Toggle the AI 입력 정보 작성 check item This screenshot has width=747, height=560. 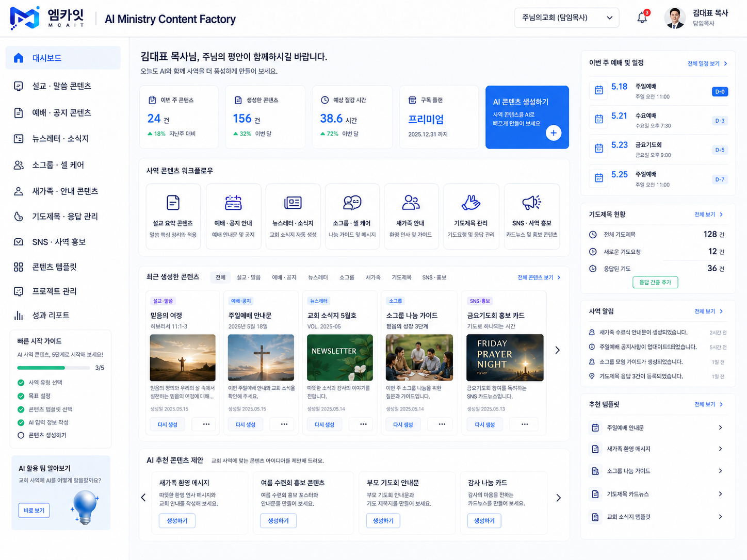[x=21, y=422]
